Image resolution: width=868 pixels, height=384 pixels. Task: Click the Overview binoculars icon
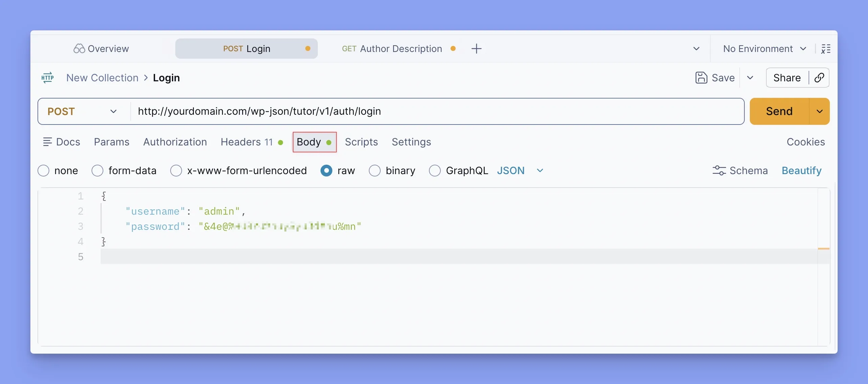79,49
